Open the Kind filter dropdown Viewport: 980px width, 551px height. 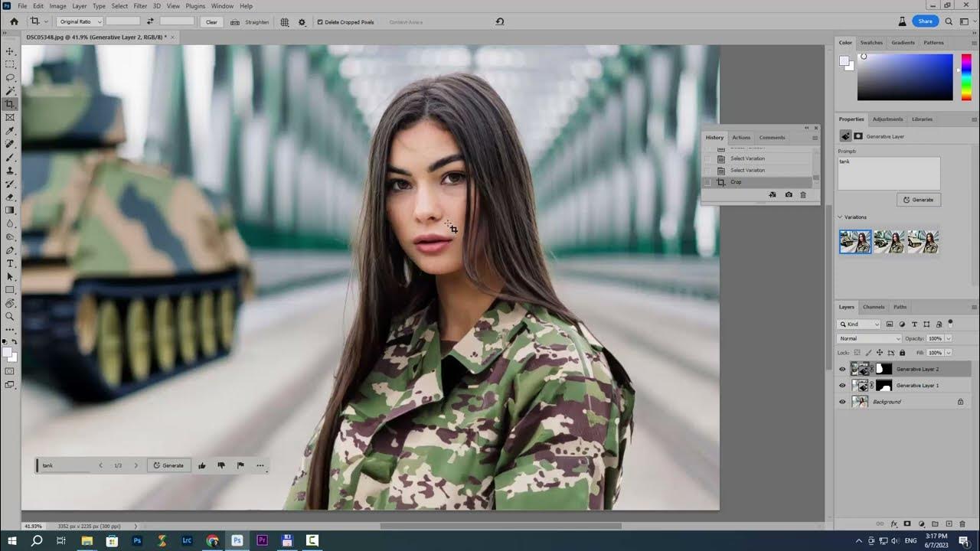click(860, 324)
